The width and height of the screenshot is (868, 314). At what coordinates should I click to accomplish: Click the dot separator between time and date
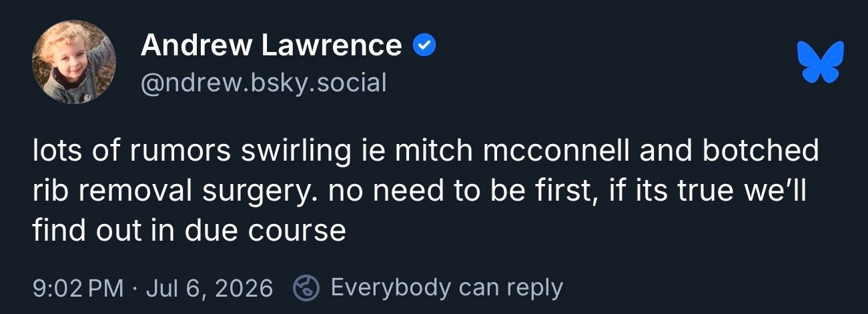[134, 289]
